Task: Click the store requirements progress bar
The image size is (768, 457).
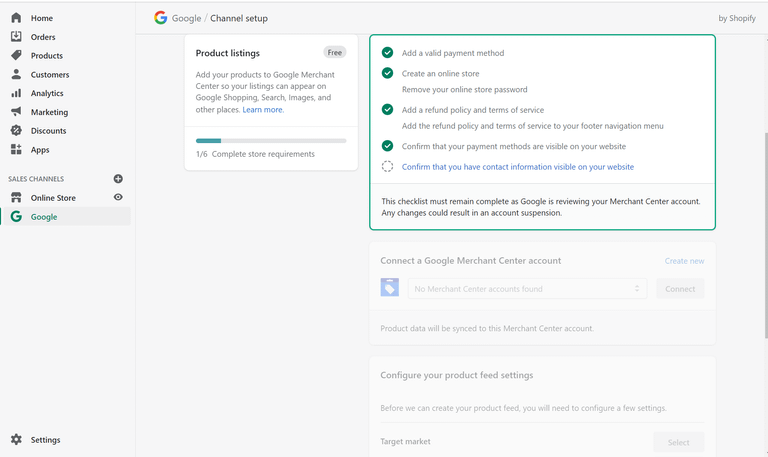Action: click(271, 141)
